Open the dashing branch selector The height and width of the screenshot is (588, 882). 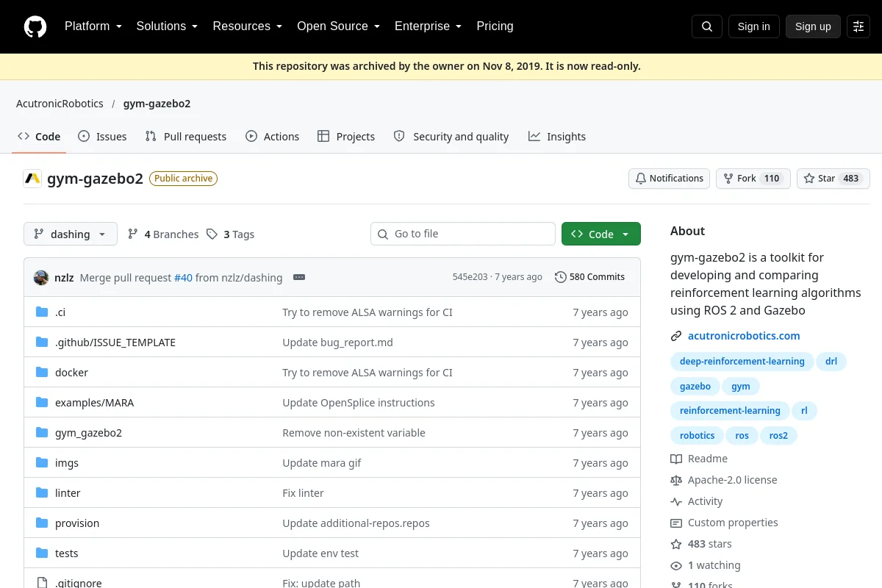[x=71, y=234]
